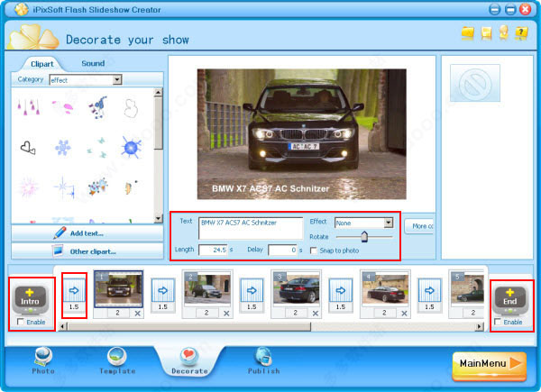Click timeline scroll-right arrow

click(480, 326)
